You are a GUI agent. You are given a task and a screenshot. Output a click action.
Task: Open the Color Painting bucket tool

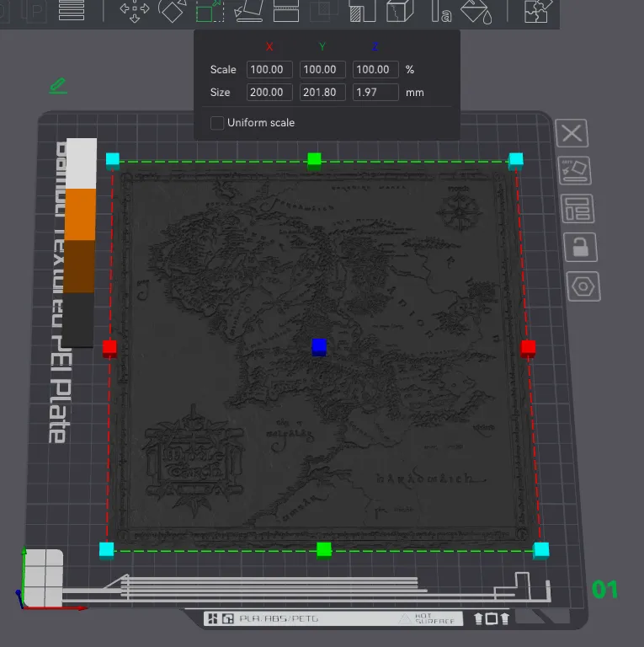tap(476, 12)
